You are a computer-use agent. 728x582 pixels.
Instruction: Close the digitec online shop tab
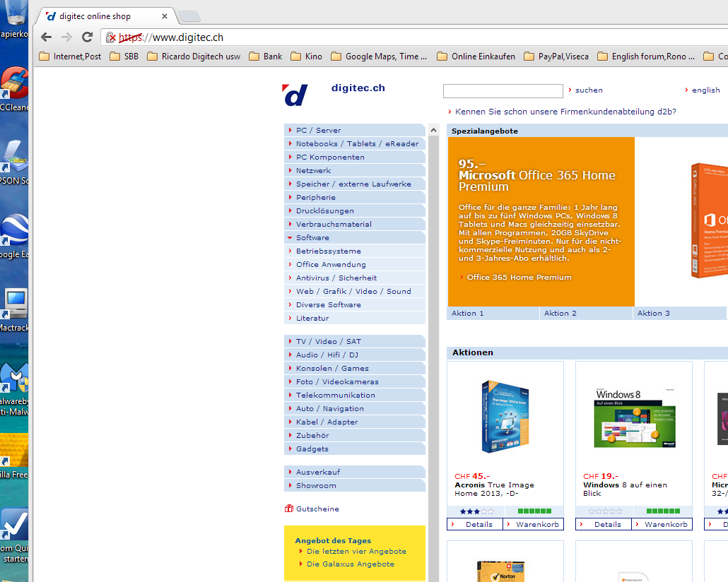(165, 16)
